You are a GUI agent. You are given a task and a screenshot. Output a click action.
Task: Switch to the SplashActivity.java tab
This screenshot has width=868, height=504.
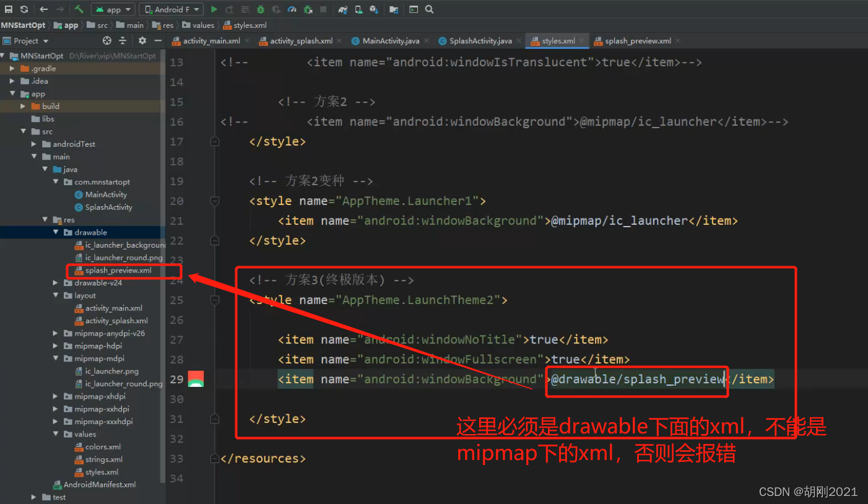click(480, 41)
